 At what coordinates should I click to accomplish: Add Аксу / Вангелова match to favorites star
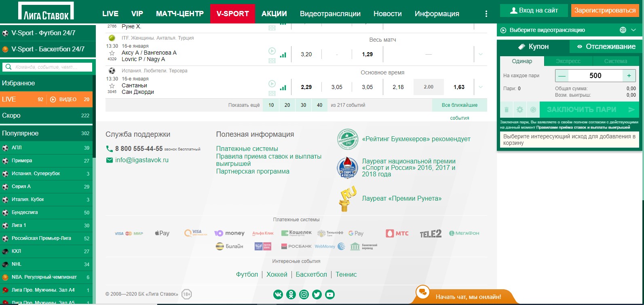[x=112, y=53]
